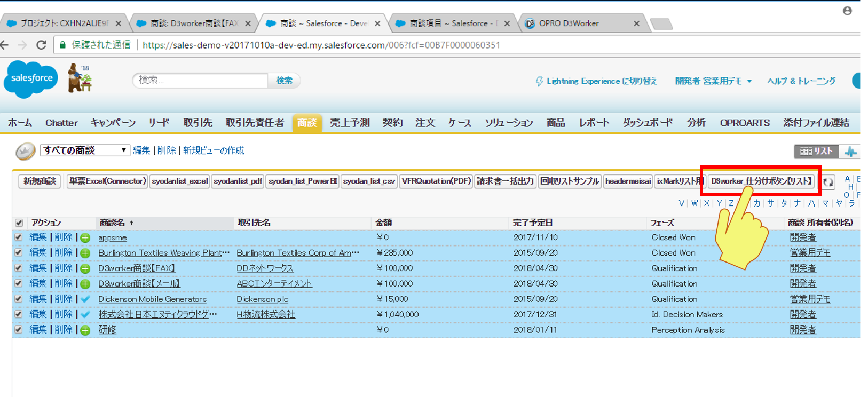868x397 pixels.
Task: Go back with the browser back arrow
Action: pos(5,45)
